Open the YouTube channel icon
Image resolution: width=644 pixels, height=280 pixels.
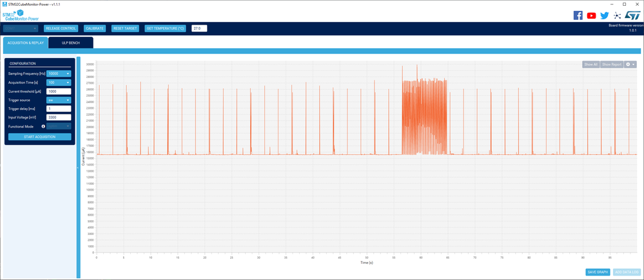[x=591, y=15]
